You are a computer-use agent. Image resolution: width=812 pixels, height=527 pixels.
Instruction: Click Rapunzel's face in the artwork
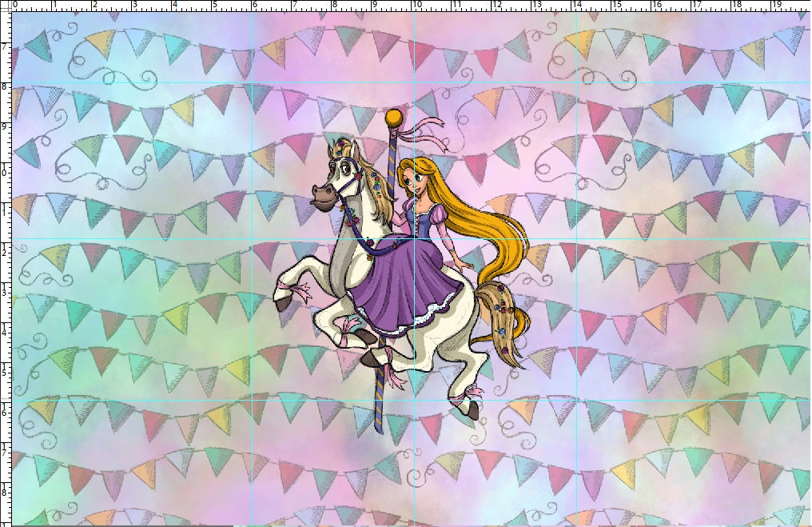point(419,178)
